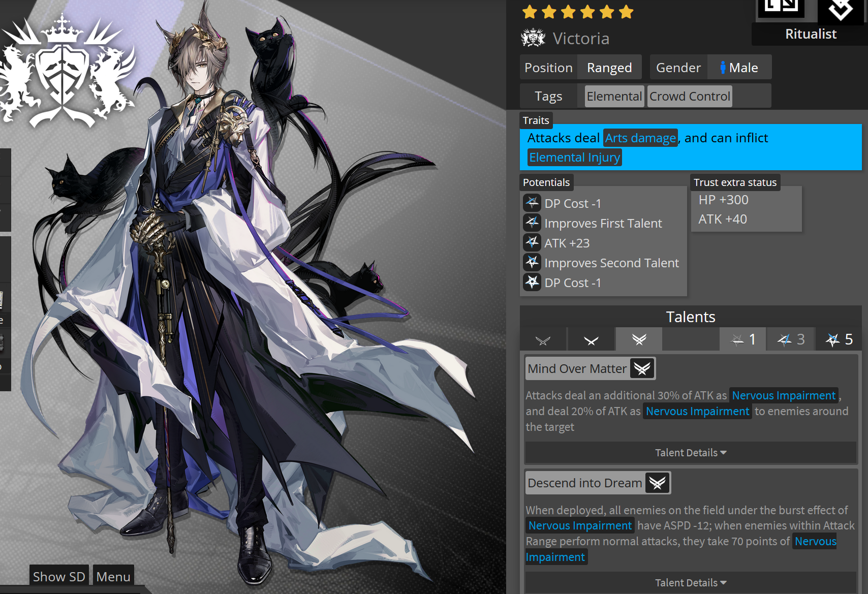Open Nervous Impairment link after '70 points of'
Image resolution: width=868 pixels, height=594 pixels.
point(815,542)
